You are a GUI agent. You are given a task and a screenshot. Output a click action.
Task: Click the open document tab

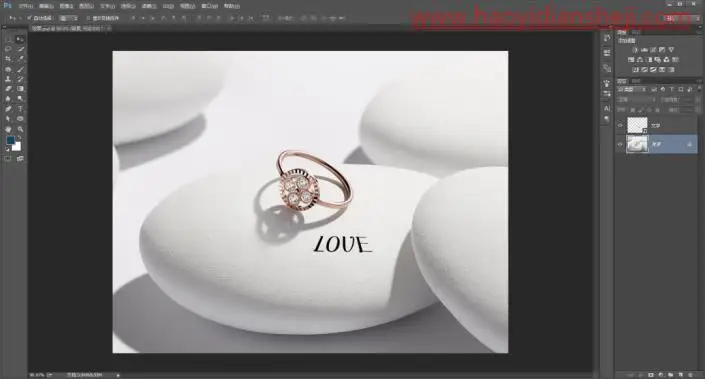[x=68, y=28]
